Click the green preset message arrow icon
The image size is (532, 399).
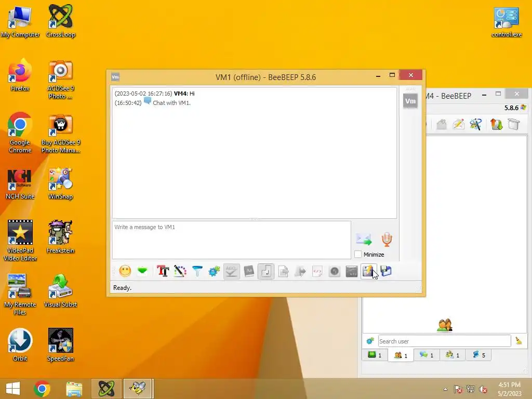click(x=142, y=271)
